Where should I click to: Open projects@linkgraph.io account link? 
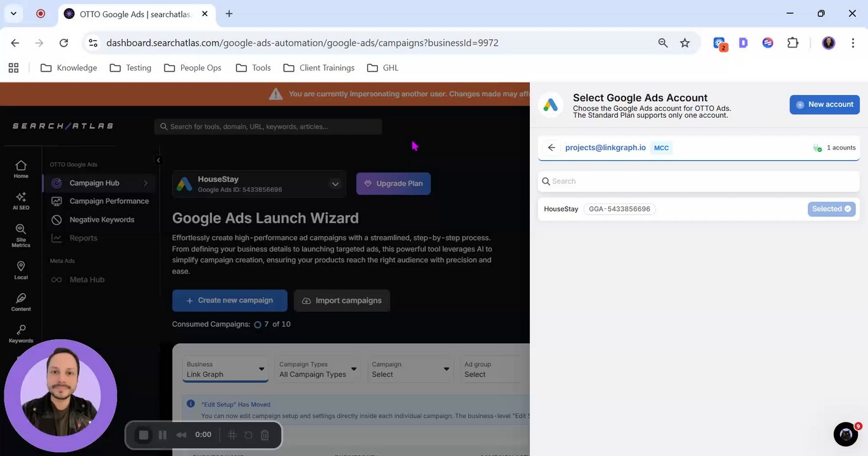pos(605,148)
